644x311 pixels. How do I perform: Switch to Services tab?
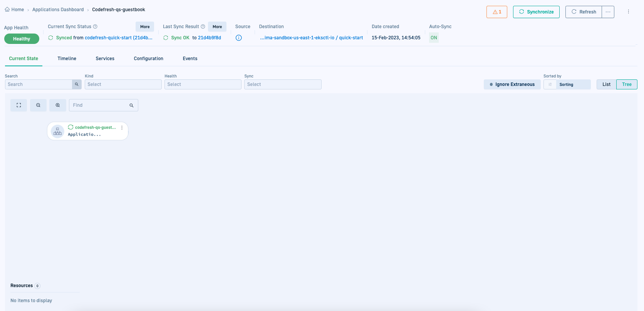click(x=105, y=59)
